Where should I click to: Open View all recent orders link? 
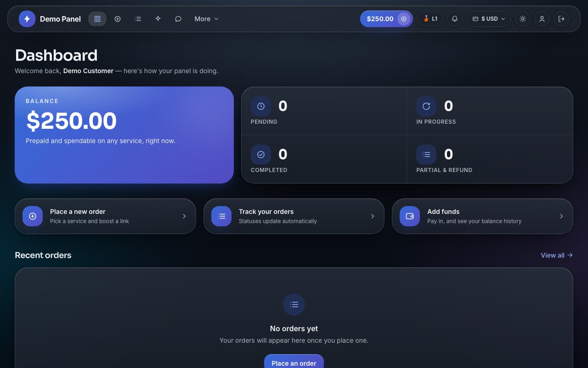click(x=557, y=255)
